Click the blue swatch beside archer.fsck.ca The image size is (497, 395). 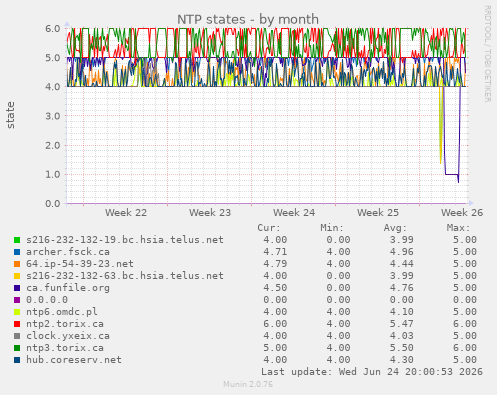(x=17, y=252)
